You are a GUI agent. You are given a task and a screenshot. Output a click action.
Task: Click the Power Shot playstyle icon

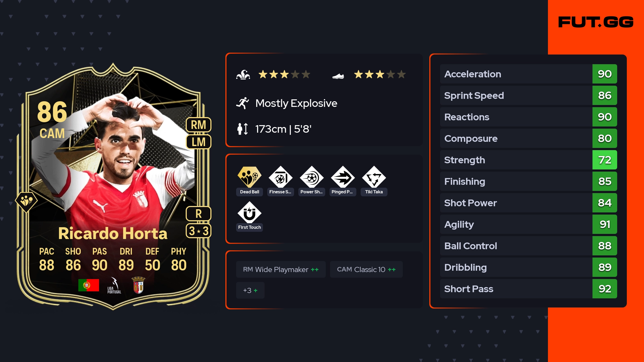[x=312, y=177]
